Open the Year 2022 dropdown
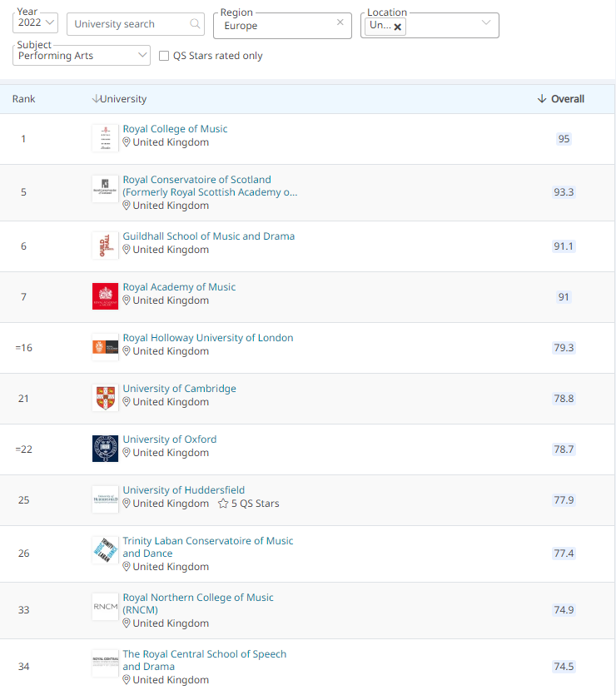Viewport: 616px width, 695px height. (x=35, y=22)
